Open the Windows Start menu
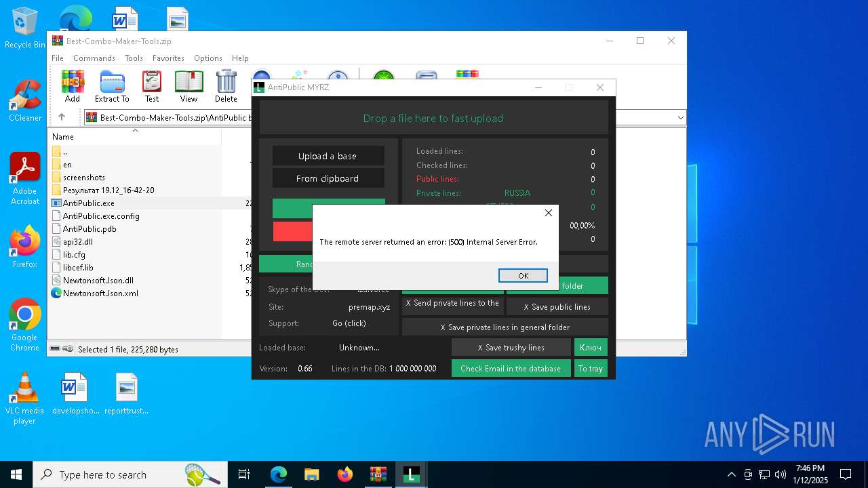Image resolution: width=868 pixels, height=488 pixels. coord(16,474)
